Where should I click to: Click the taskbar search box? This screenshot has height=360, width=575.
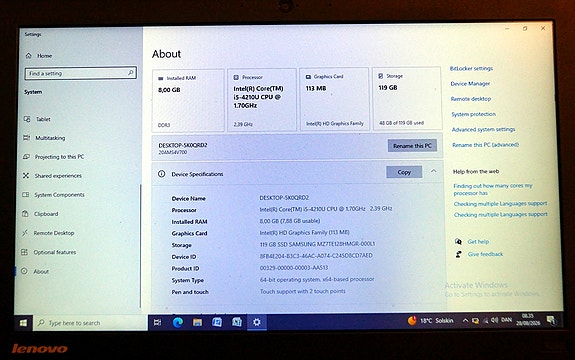pyautogui.click(x=91, y=323)
